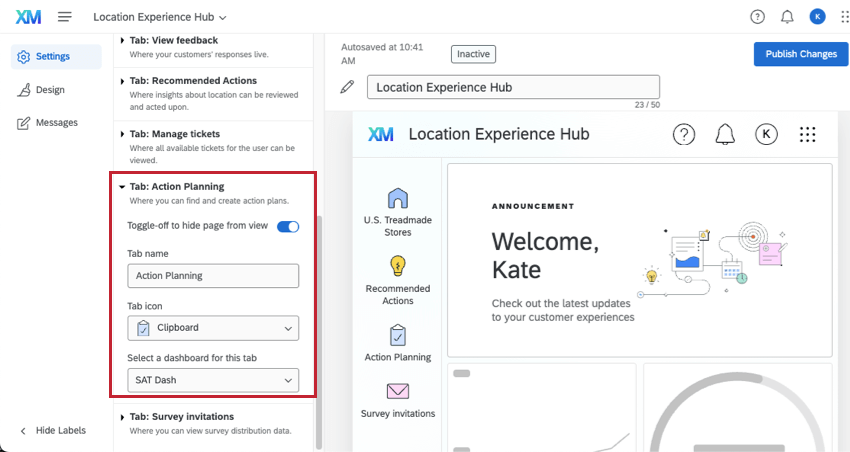The height and width of the screenshot is (452, 850).
Task: Open the help question mark icon in top bar
Action: [x=757, y=17]
